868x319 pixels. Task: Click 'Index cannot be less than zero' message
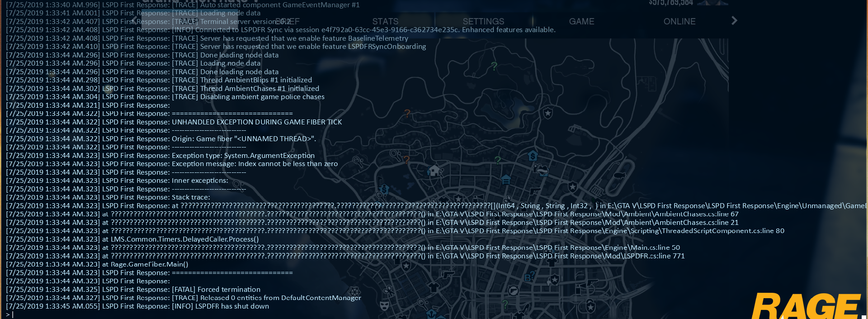tap(288, 164)
